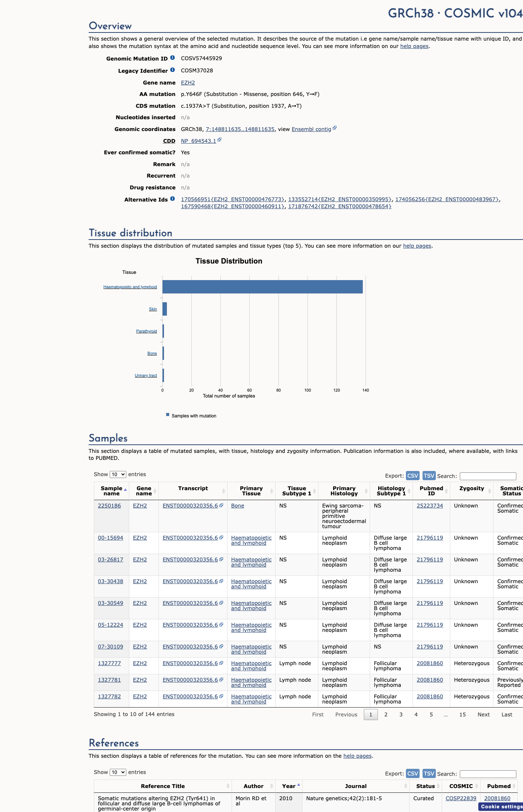Viewport: 523px width, 812px height.
Task: Sort Samples table by Zygosity arrows
Action: (x=489, y=491)
